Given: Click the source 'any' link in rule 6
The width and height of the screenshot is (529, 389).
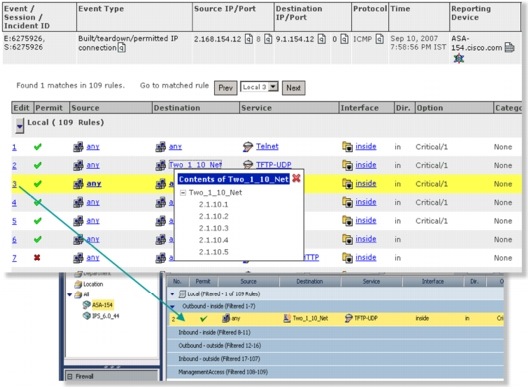Looking at the screenshot, I should coord(93,239).
